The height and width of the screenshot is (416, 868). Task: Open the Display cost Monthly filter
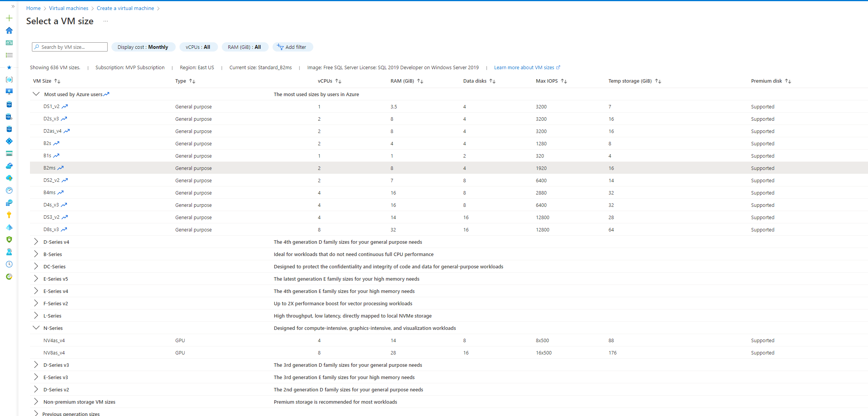pos(143,47)
